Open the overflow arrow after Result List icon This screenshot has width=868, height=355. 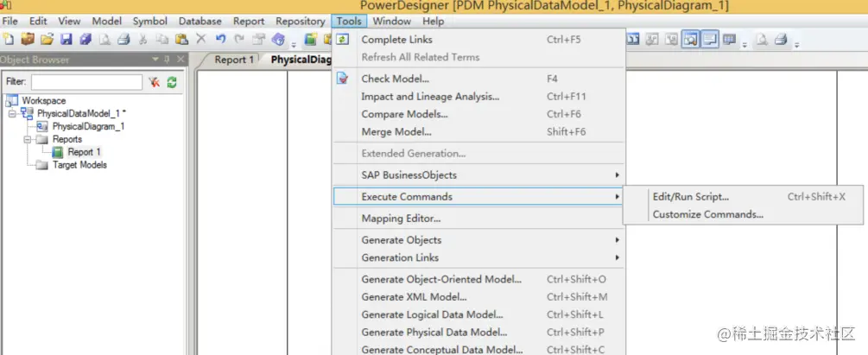[x=744, y=45]
